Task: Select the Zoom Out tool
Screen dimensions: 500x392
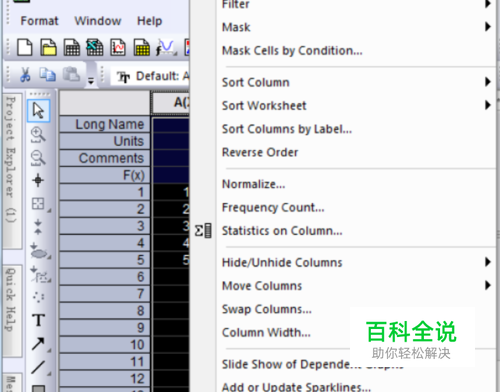Action: pos(38,158)
